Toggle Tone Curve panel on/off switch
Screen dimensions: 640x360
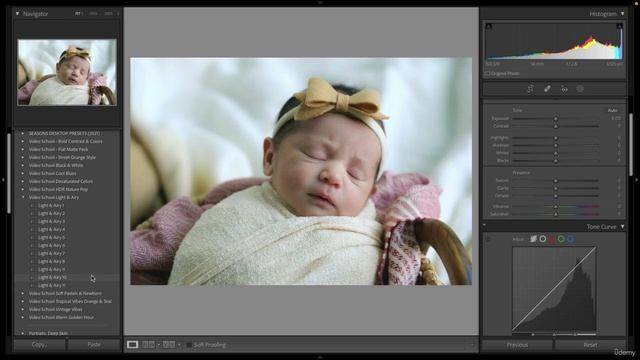[484, 225]
